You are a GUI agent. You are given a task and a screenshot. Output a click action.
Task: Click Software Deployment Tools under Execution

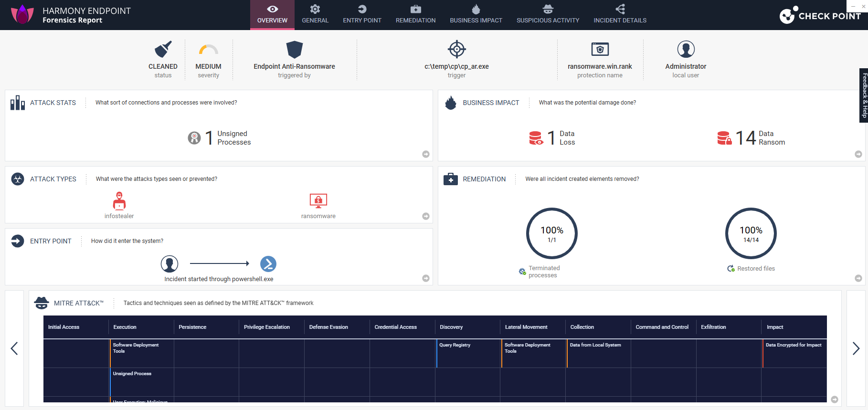(142, 353)
